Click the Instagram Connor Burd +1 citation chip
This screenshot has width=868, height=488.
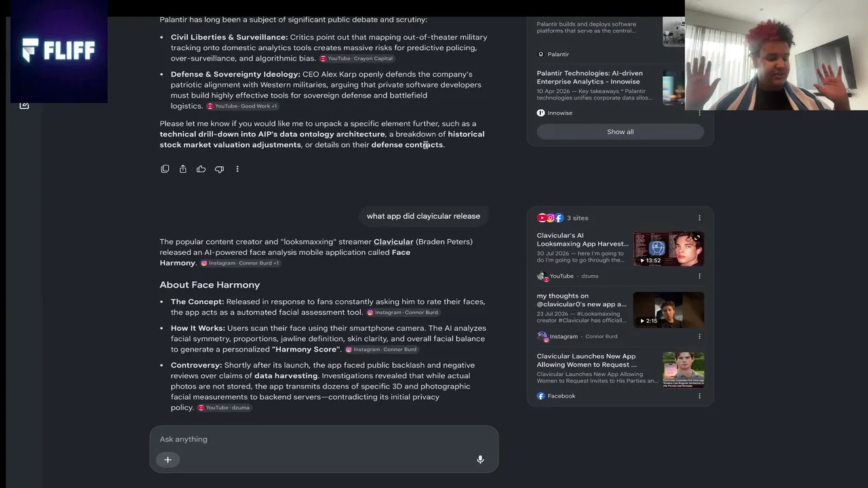[x=240, y=263]
